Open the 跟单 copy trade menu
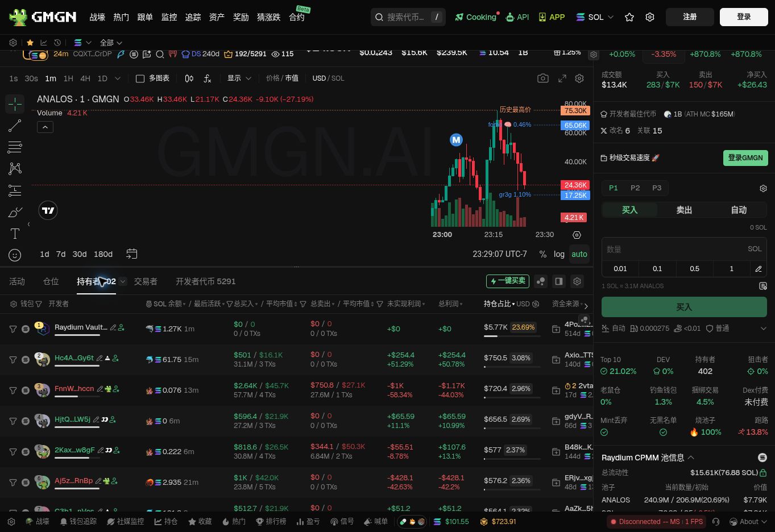This screenshot has height=532, width=775. pos(145,17)
